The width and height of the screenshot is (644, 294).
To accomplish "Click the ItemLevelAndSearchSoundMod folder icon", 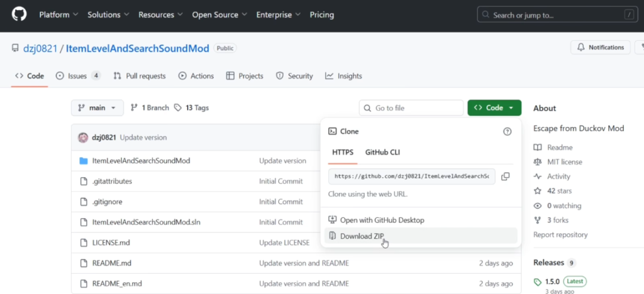I will pyautogui.click(x=83, y=161).
